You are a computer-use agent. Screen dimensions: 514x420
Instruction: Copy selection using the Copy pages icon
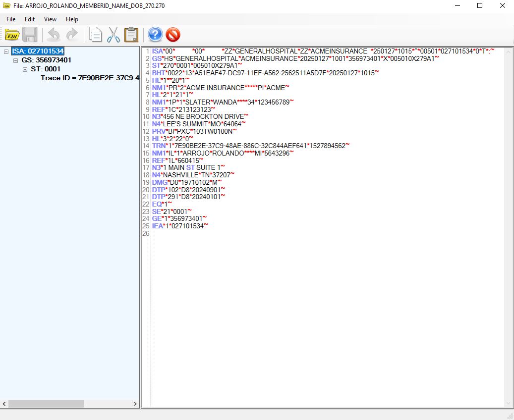coord(95,34)
